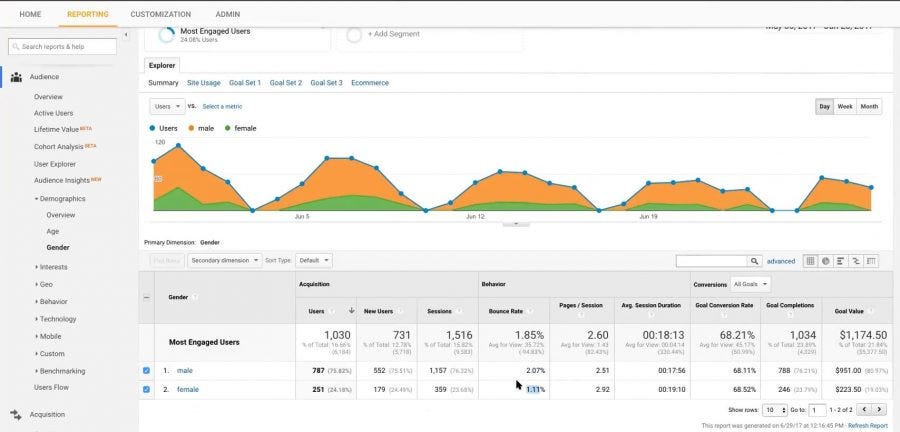Click the Search reports & help field

(x=63, y=46)
